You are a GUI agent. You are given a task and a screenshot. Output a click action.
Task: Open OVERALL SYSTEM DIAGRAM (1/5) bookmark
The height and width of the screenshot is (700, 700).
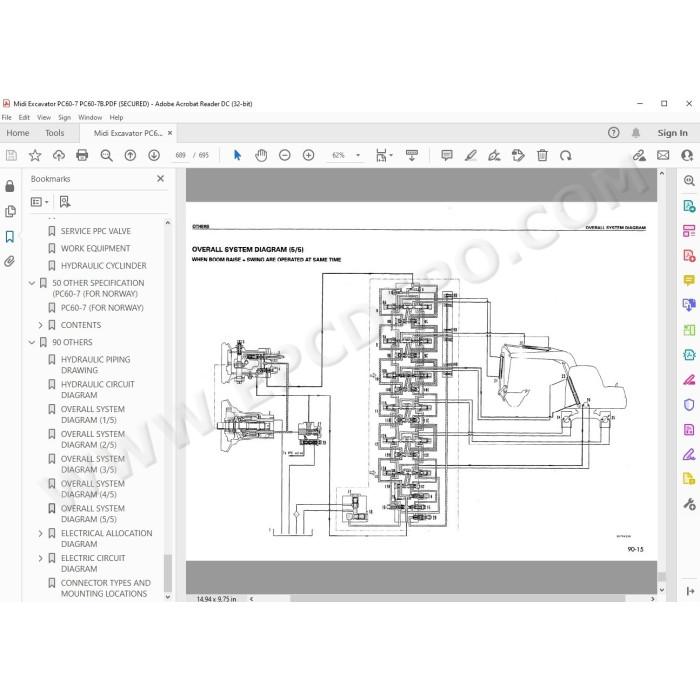93,415
